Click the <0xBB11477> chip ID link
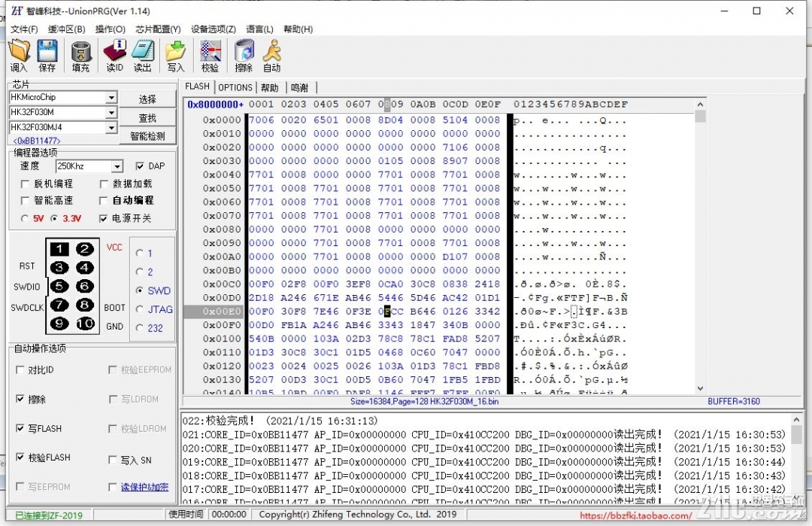 [37, 141]
